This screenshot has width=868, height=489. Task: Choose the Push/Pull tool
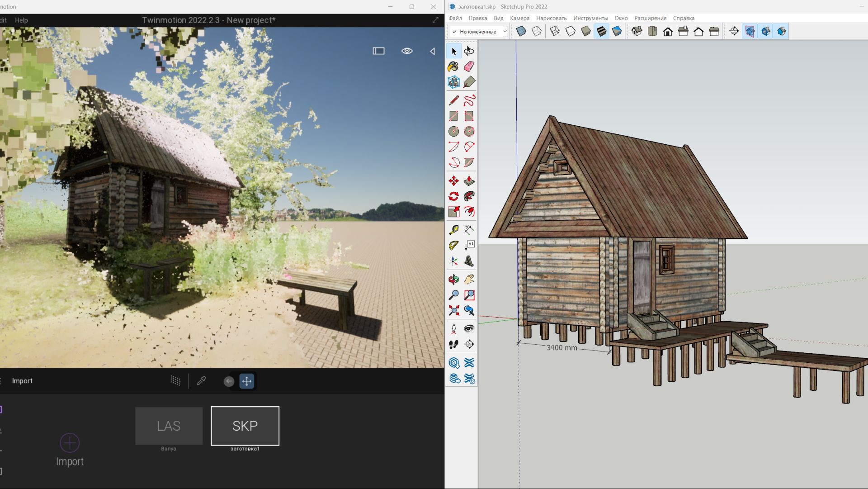tap(469, 181)
